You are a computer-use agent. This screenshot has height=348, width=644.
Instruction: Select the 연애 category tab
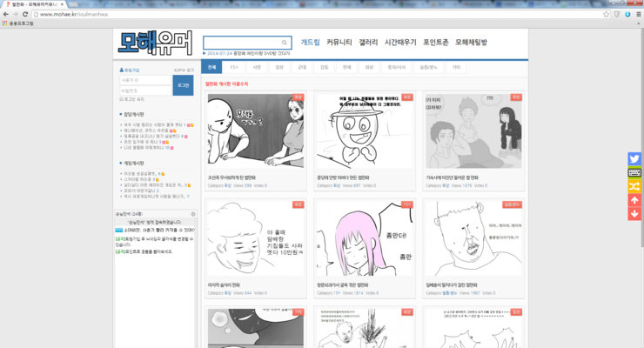347,67
